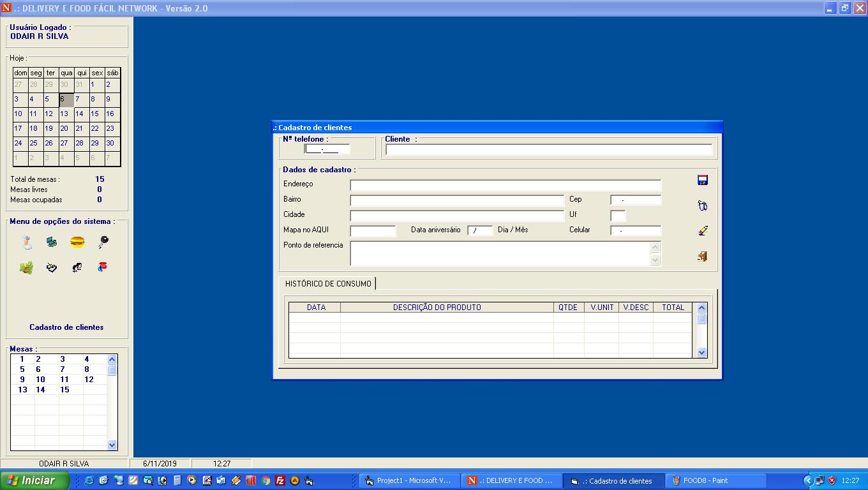The image size is (868, 490).
Task: Click the chef figure icon
Action: click(x=26, y=242)
